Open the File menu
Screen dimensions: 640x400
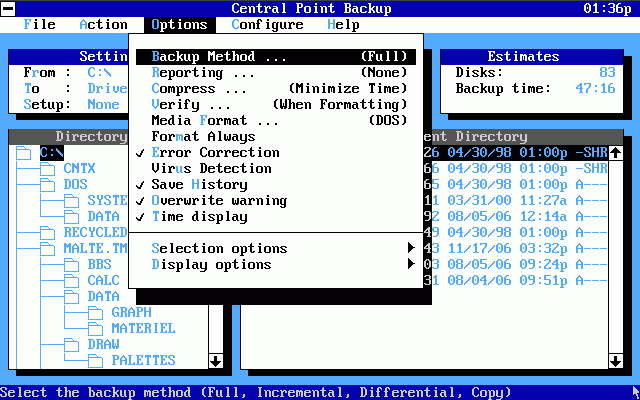point(40,24)
